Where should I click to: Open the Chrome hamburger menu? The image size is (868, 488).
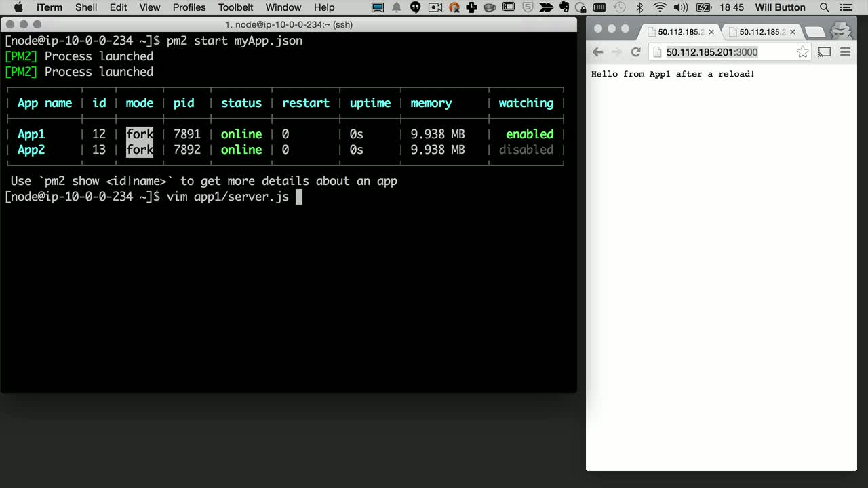click(x=845, y=52)
